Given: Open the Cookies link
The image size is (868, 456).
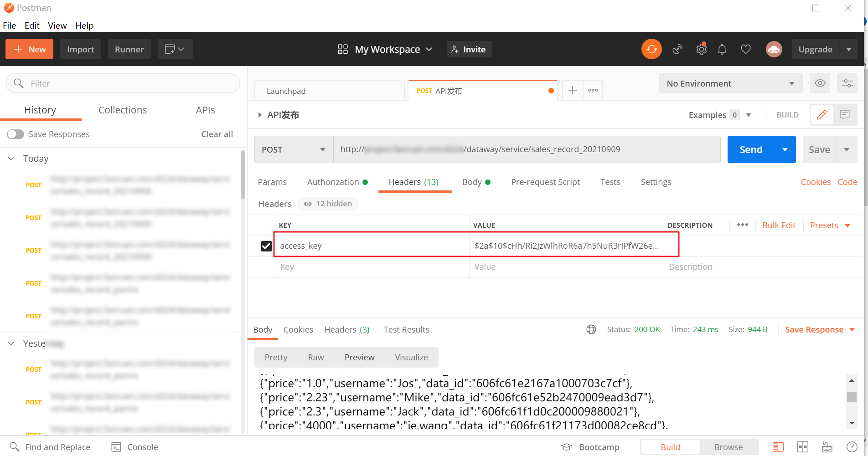Looking at the screenshot, I should (x=816, y=182).
